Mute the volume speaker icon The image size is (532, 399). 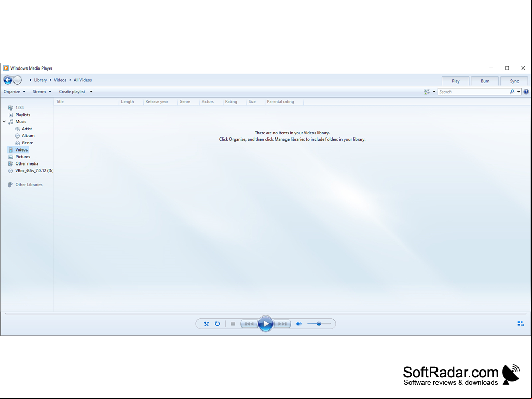tap(298, 324)
